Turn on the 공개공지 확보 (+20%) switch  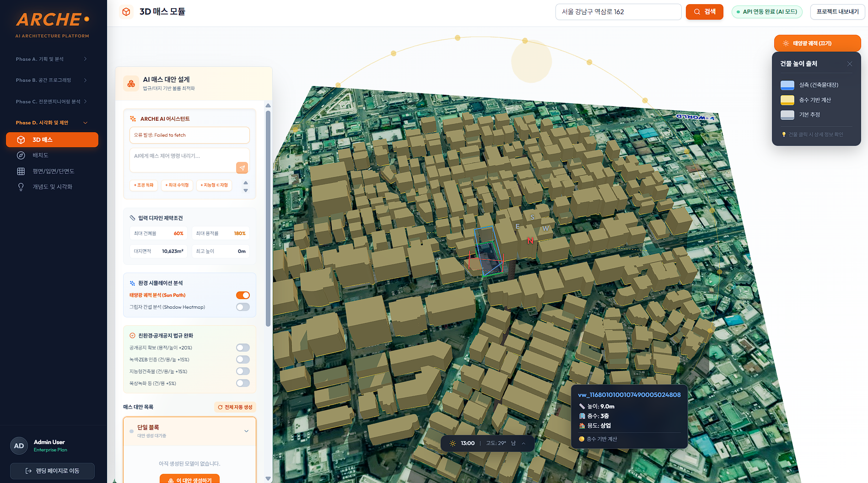click(x=243, y=348)
